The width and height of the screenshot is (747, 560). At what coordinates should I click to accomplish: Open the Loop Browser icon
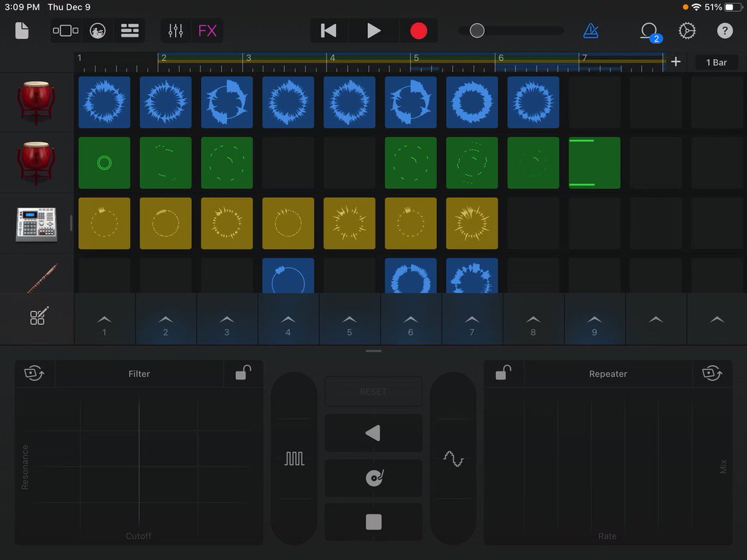click(x=649, y=31)
